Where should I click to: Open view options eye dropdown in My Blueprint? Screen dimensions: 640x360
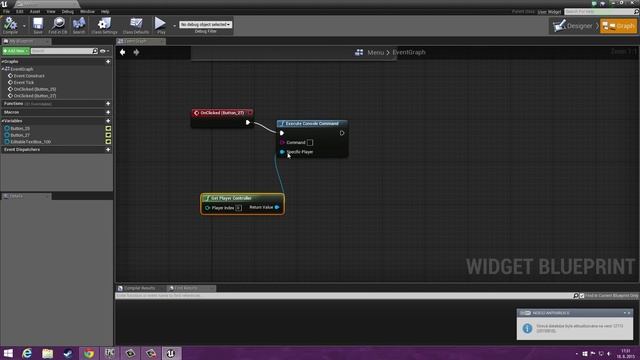pyautogui.click(x=104, y=51)
